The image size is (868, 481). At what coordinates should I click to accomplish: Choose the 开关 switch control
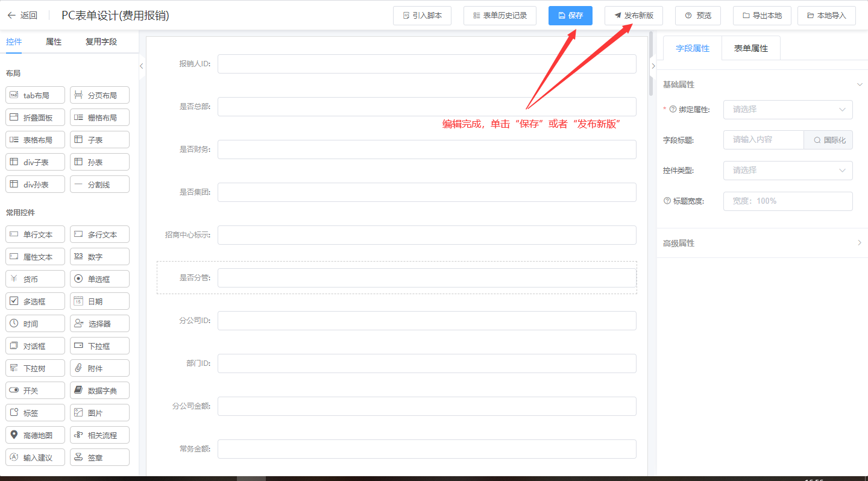[x=35, y=391]
